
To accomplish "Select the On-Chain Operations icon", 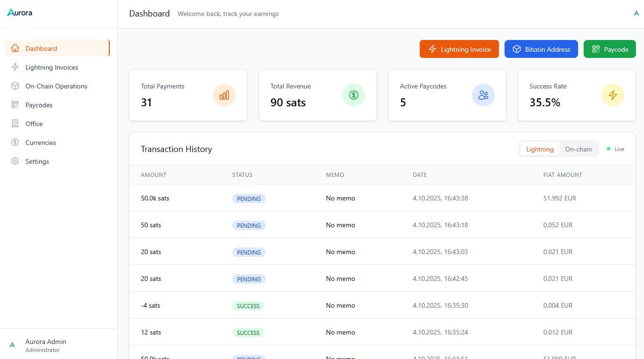I will coord(14,86).
